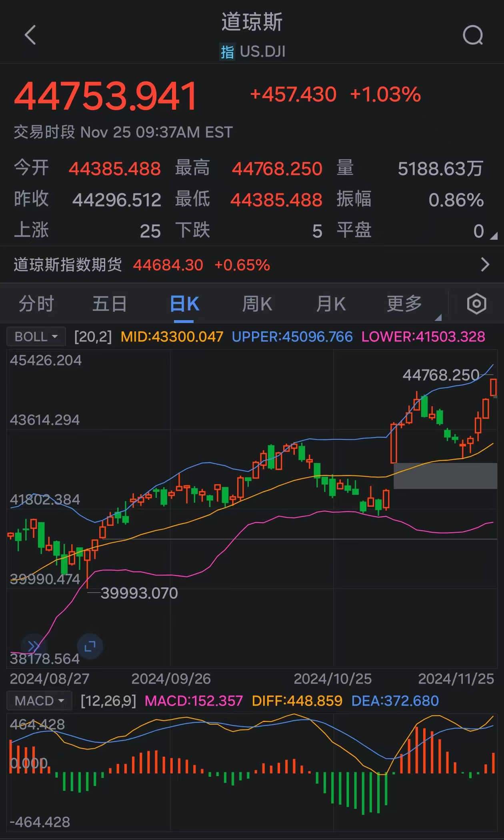The height and width of the screenshot is (840, 504).
Task: Switch to the 周K tab
Action: click(x=257, y=304)
